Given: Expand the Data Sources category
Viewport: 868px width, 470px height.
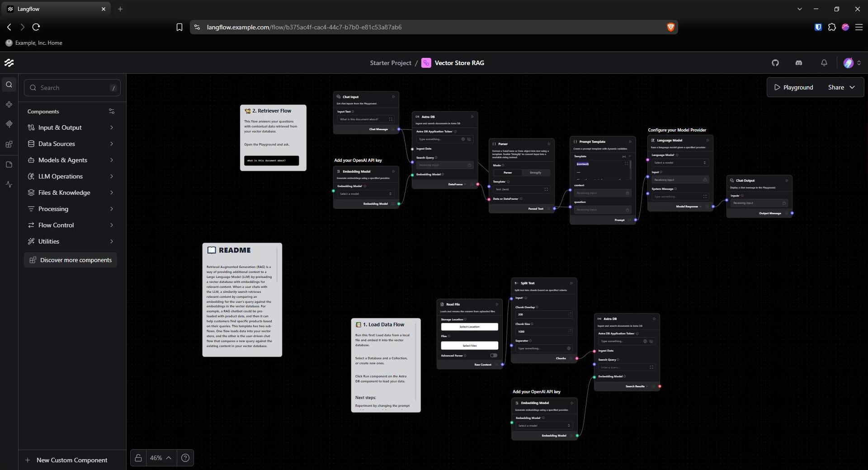Looking at the screenshot, I should [71, 144].
